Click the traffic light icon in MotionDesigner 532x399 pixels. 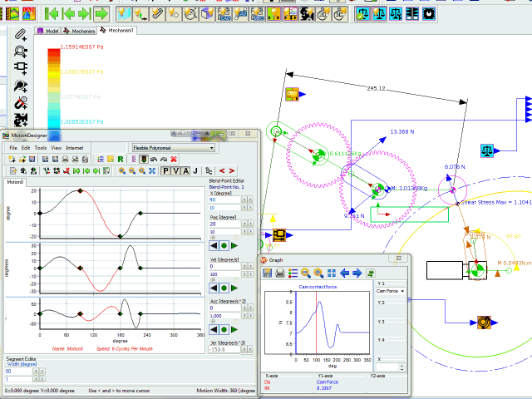click(142, 159)
